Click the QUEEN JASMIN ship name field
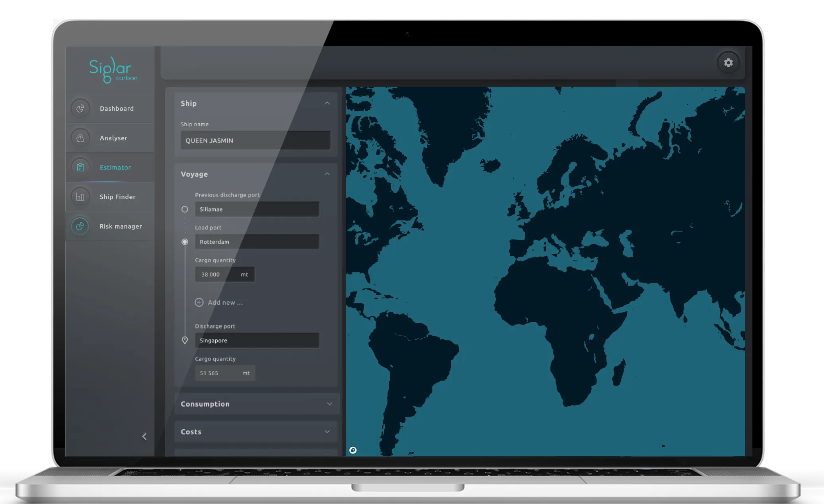The height and width of the screenshot is (504, 824). click(x=255, y=140)
